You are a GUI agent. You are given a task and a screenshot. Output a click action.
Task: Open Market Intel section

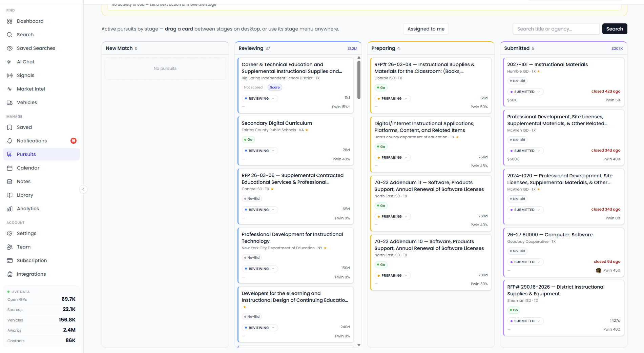click(41, 89)
